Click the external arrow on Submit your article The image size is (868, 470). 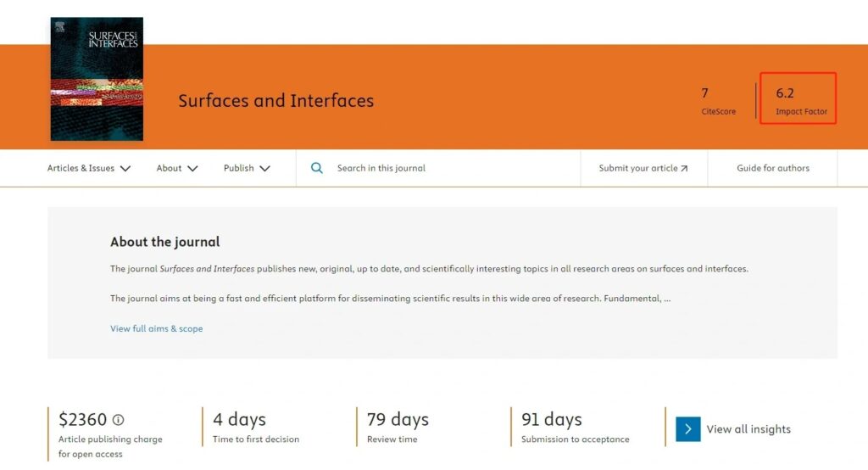pos(684,169)
